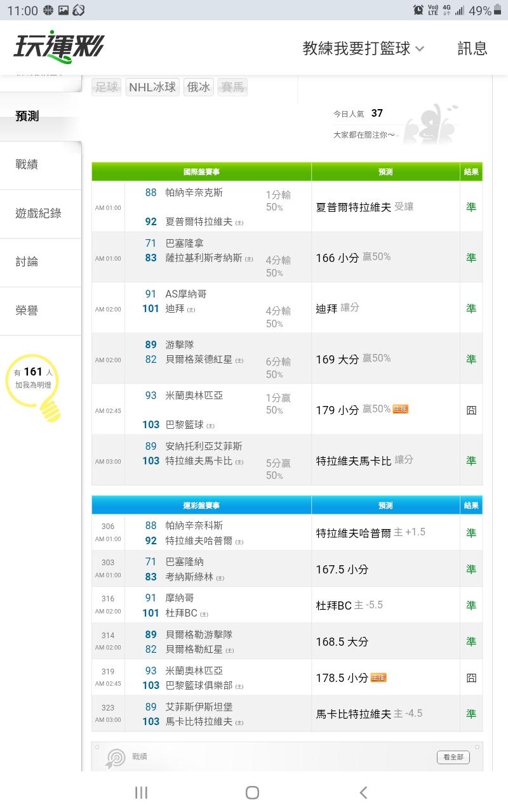Click the 看全部 button
Image resolution: width=508 pixels, height=812 pixels.
(453, 757)
